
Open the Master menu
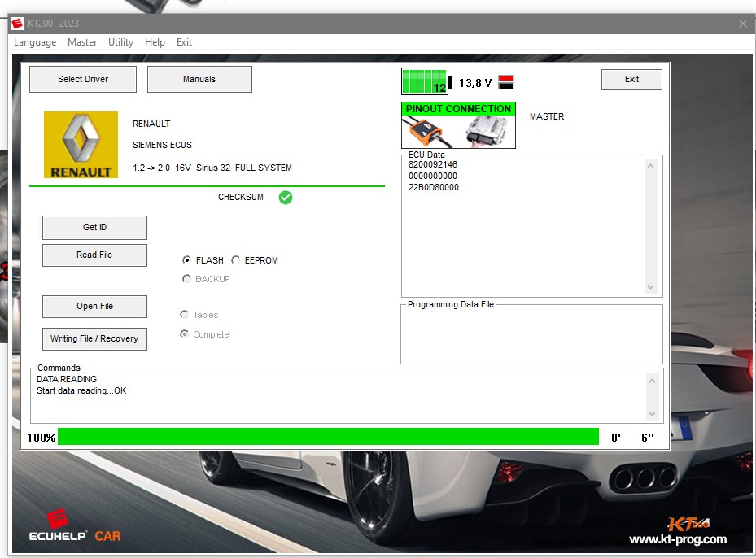(x=82, y=42)
